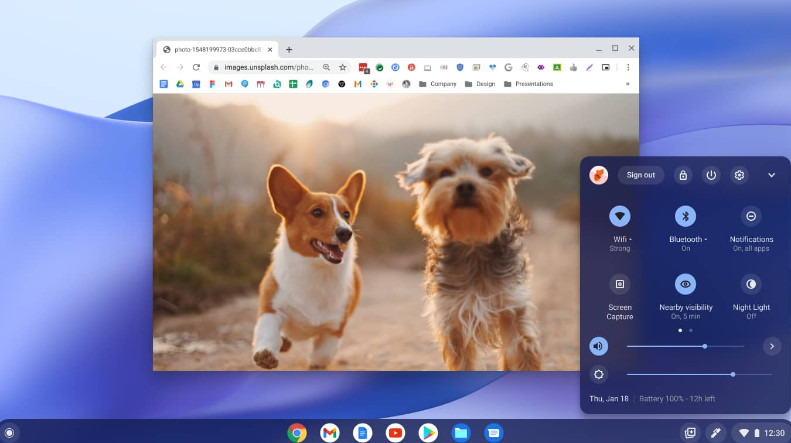Viewport: 791px width, 443px height.
Task: Toggle Notifications do not disturb
Action: coord(751,216)
